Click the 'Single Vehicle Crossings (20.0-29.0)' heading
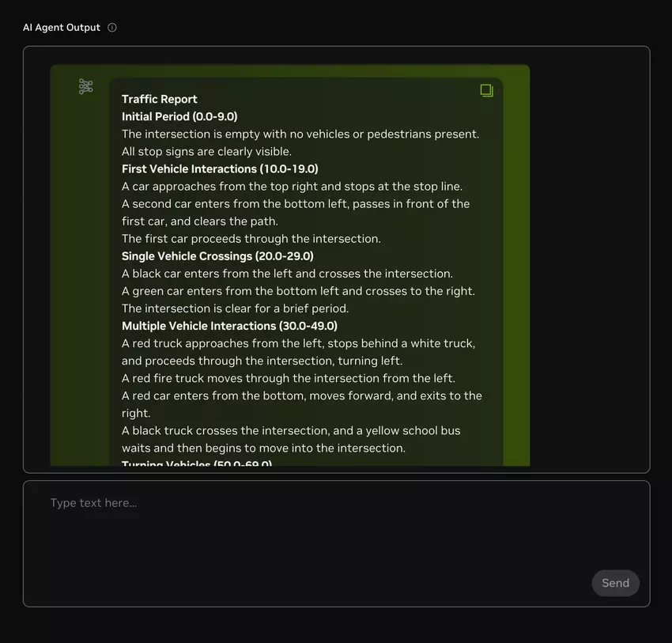This screenshot has width=672, height=643. pyautogui.click(x=217, y=255)
